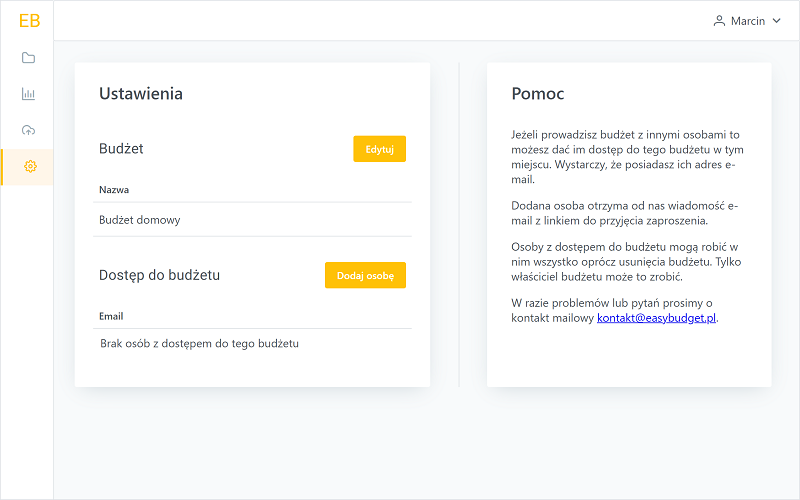Click the Pomoc heading
Viewport: 800px width, 500px height.
[x=538, y=93]
